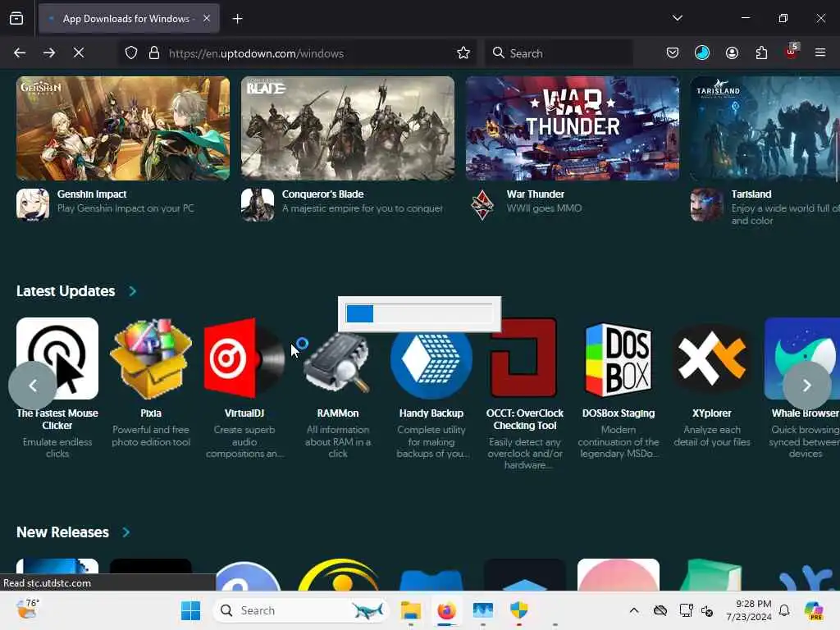Click Genshin Impact small avatar icon

click(33, 204)
